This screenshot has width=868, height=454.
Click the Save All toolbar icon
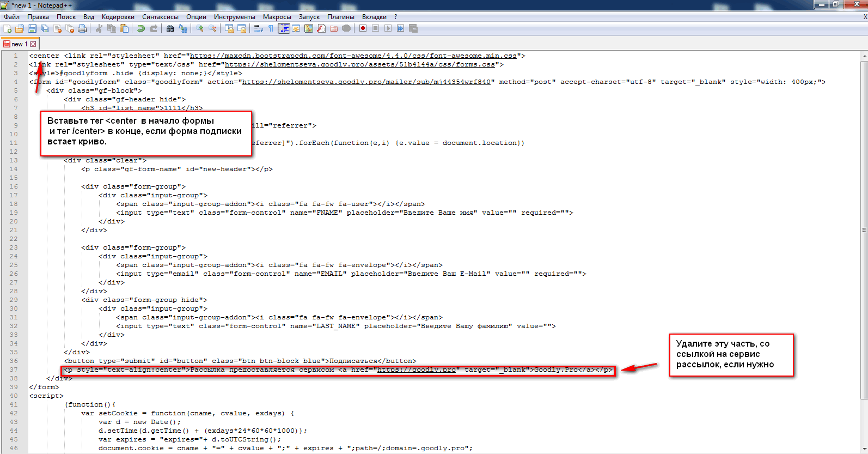point(45,28)
